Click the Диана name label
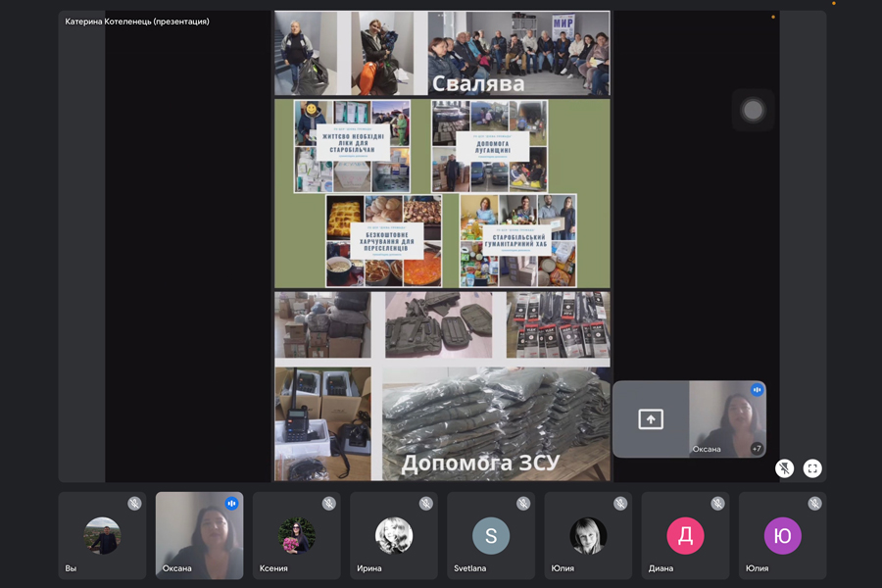The width and height of the screenshot is (882, 588). click(x=661, y=568)
